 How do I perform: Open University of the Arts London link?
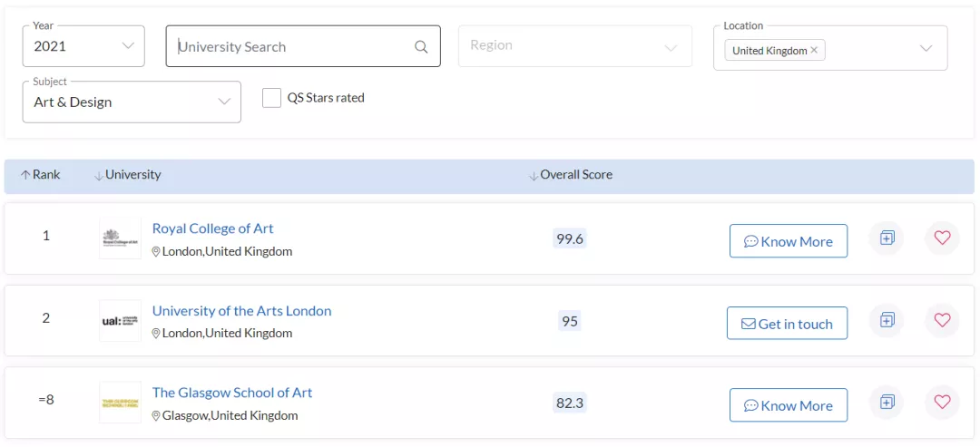[242, 311]
